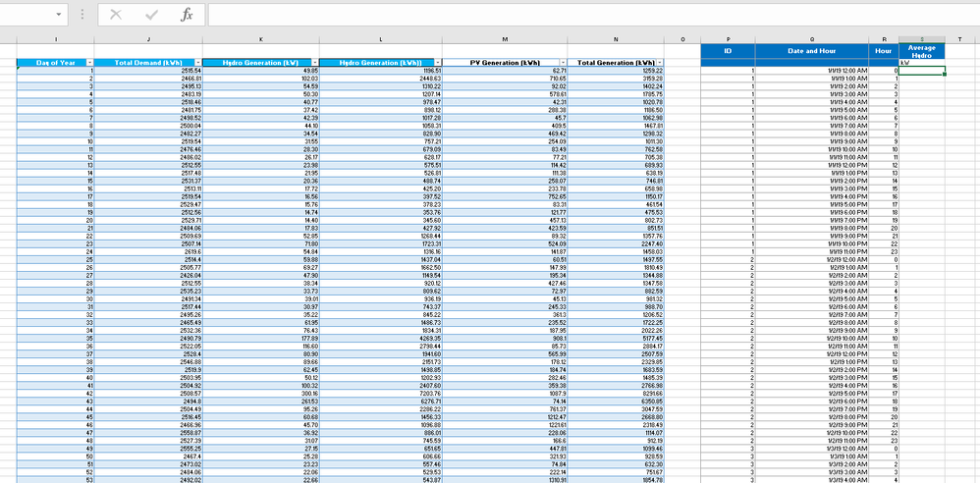Image resolution: width=980 pixels, height=483 pixels.
Task: Select column O header
Action: 682,39
